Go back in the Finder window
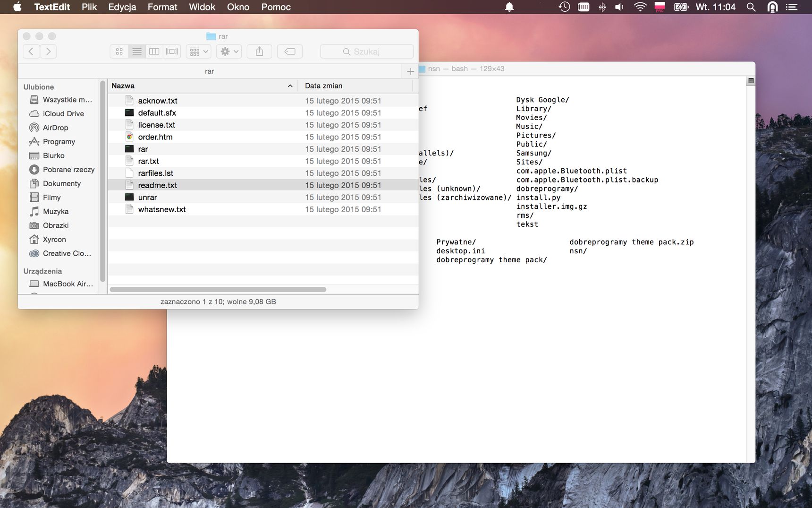 tap(31, 52)
